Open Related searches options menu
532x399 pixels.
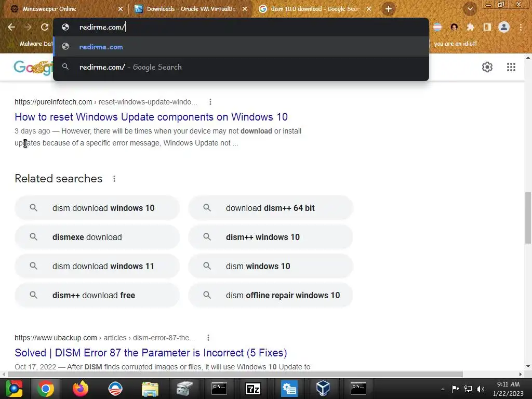coord(114,179)
